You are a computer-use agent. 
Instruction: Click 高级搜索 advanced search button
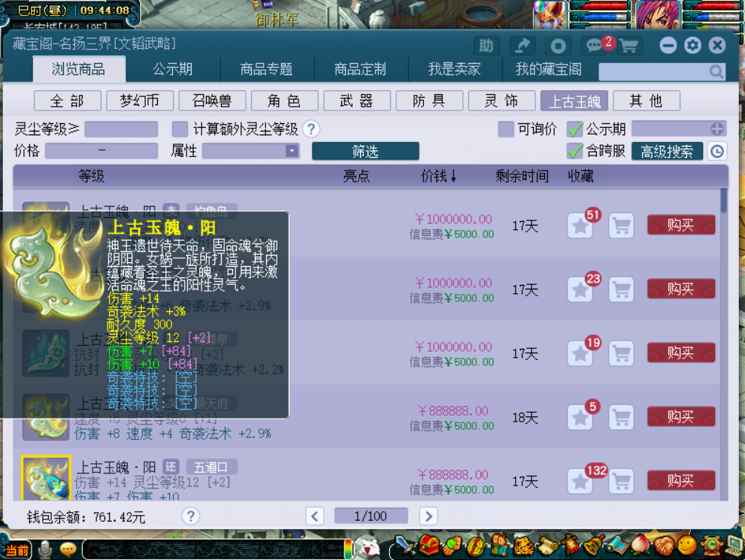click(x=667, y=151)
